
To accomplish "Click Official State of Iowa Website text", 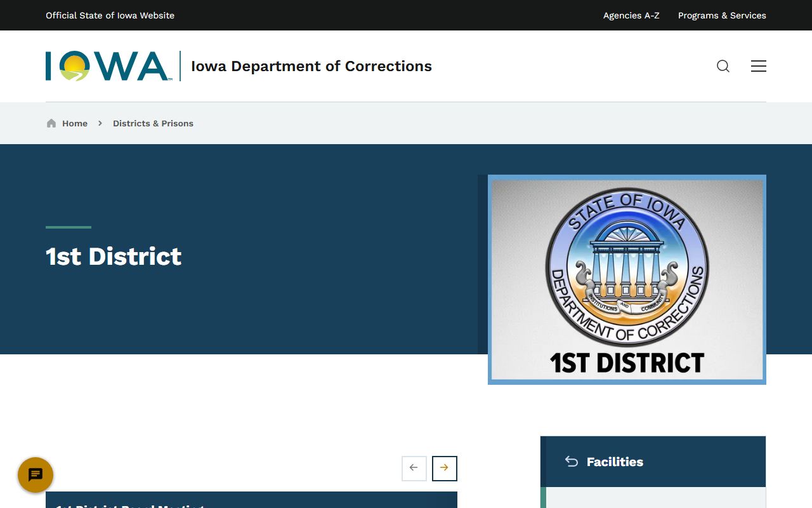I will (x=110, y=15).
